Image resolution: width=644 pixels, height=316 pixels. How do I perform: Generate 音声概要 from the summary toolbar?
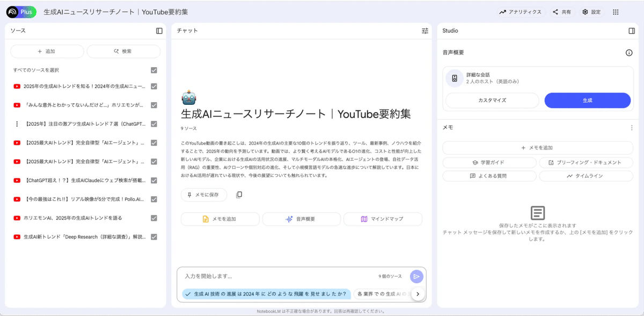click(x=302, y=219)
